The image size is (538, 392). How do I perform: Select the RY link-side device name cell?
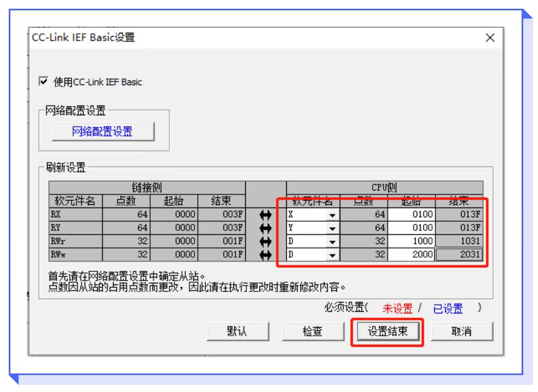tap(75, 228)
